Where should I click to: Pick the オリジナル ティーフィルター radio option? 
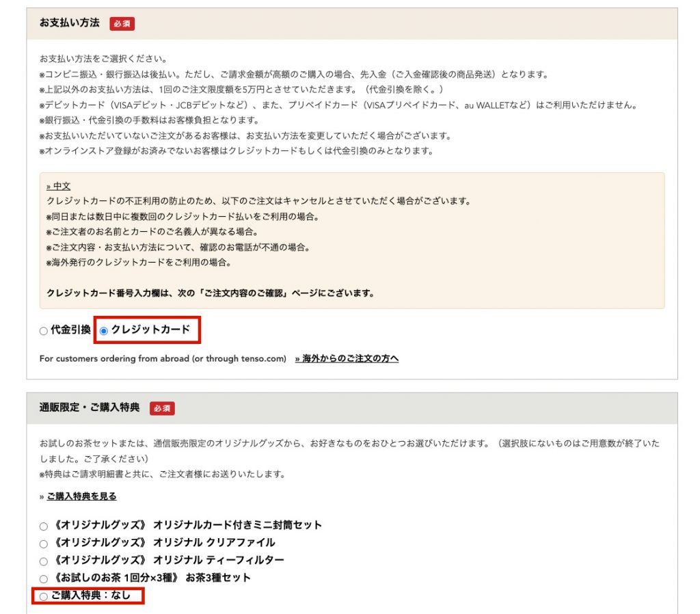[x=44, y=561]
